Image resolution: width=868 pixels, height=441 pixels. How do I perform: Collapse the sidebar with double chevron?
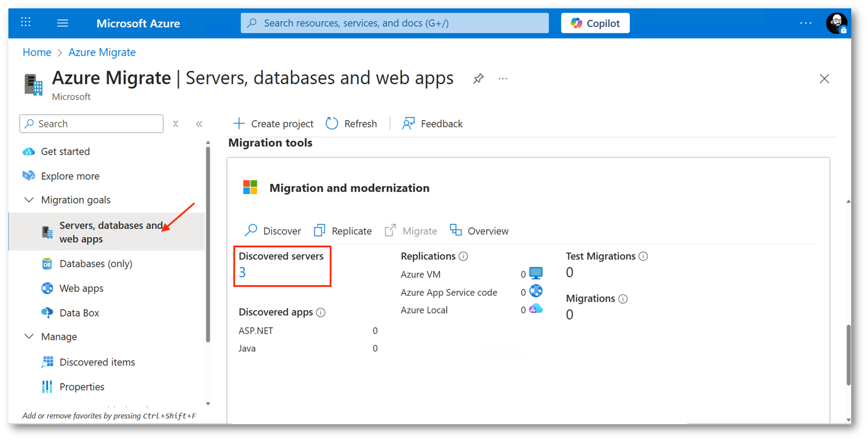tap(199, 124)
